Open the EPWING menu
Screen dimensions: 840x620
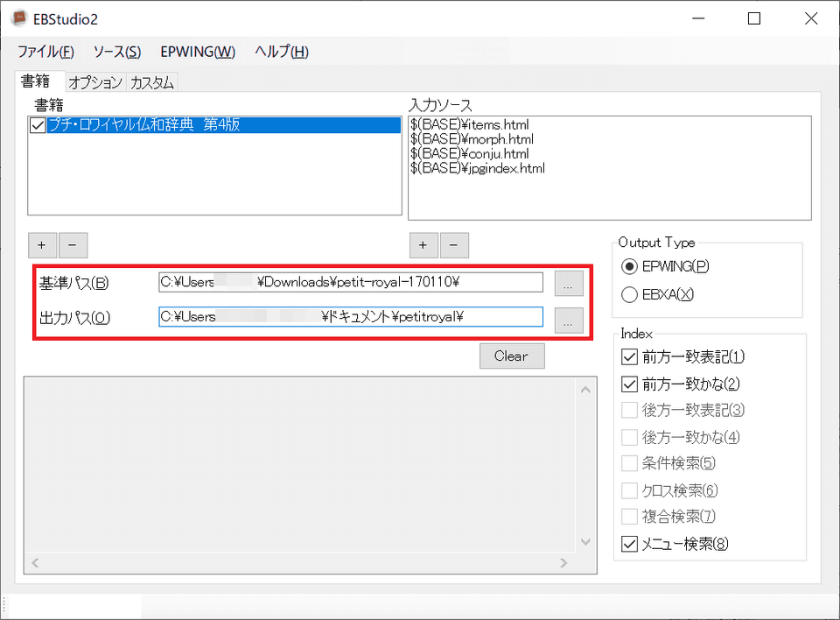tap(197, 52)
